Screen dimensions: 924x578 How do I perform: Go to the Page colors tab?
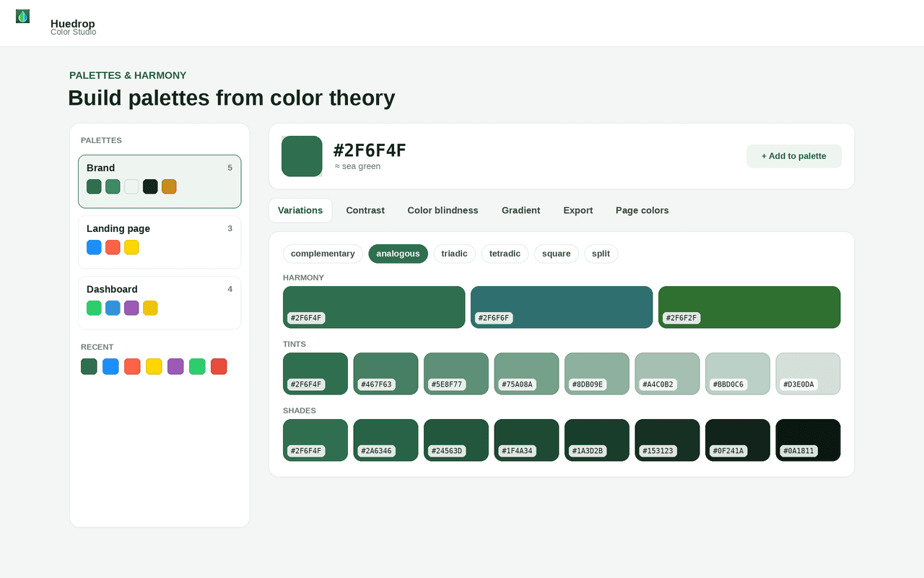[642, 210]
